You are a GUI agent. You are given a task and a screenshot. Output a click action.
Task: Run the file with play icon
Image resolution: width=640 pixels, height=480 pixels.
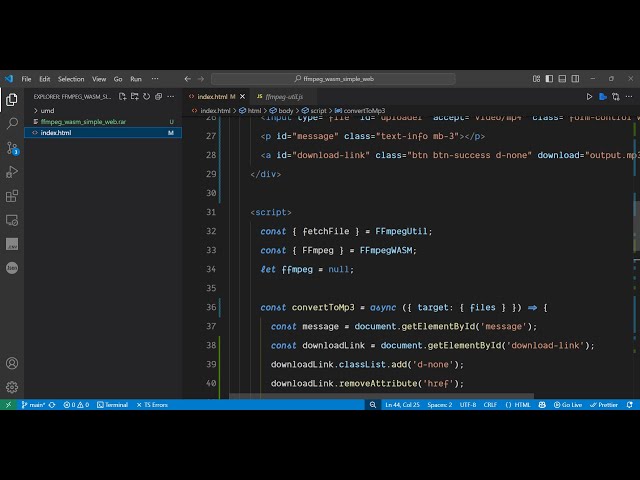(589, 97)
